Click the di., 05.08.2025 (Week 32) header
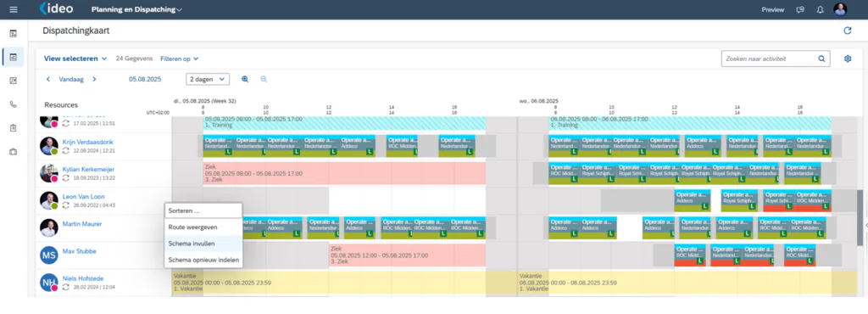The image size is (868, 314). 205,101
